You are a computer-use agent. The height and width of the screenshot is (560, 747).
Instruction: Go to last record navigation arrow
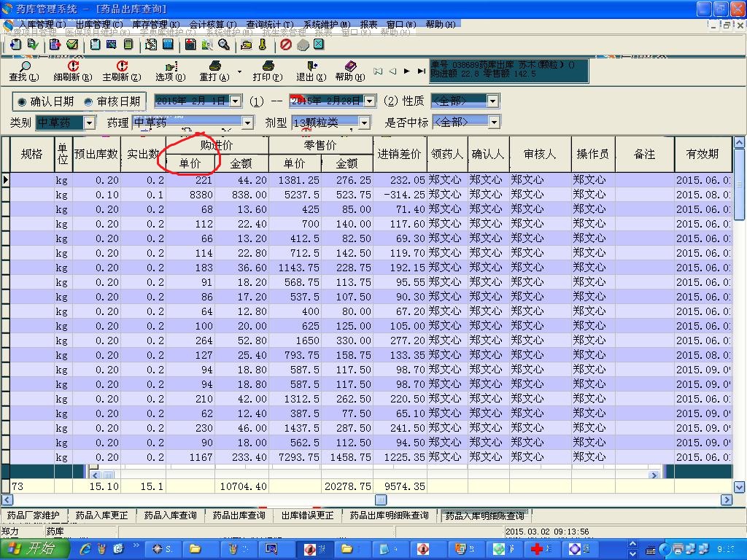pos(421,71)
